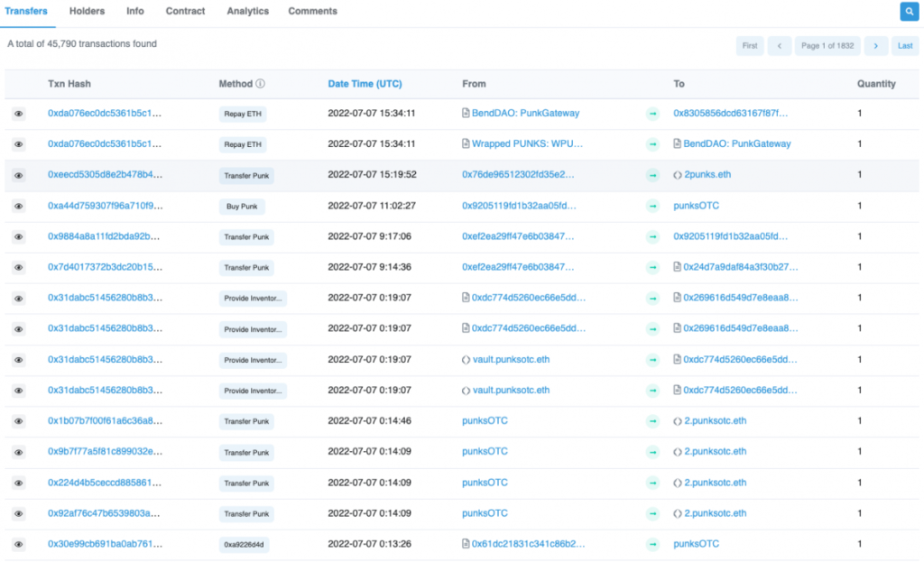
Task: Click the ENS icon beside first vault.punksotc.eth
Action: point(467,360)
